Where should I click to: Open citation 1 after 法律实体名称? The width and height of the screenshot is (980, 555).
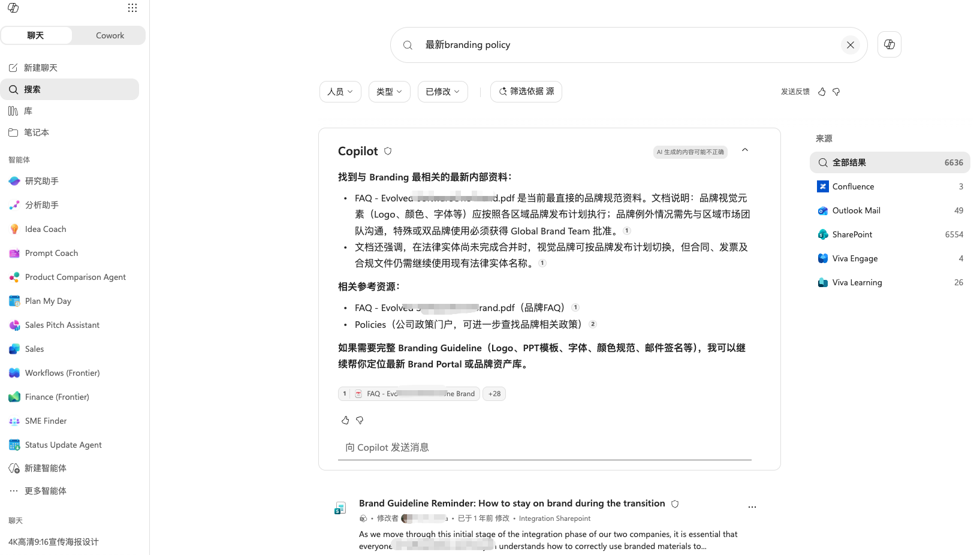(x=542, y=263)
